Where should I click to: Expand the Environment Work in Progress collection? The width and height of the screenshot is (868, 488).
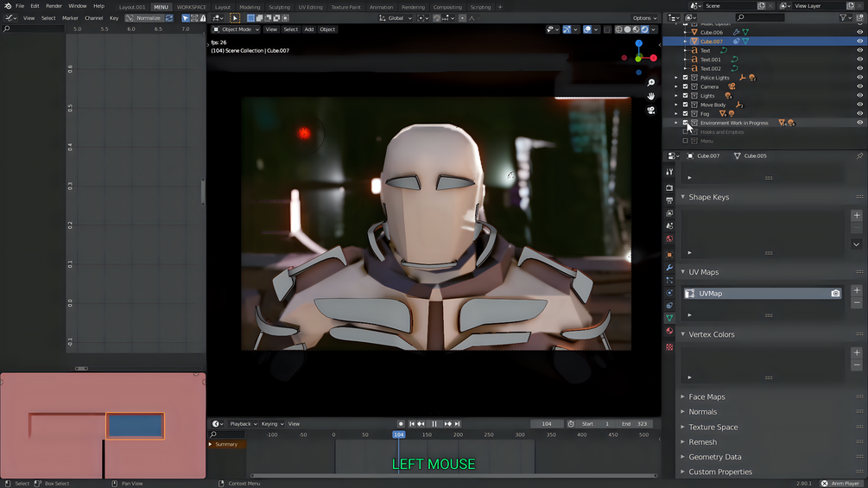point(676,123)
